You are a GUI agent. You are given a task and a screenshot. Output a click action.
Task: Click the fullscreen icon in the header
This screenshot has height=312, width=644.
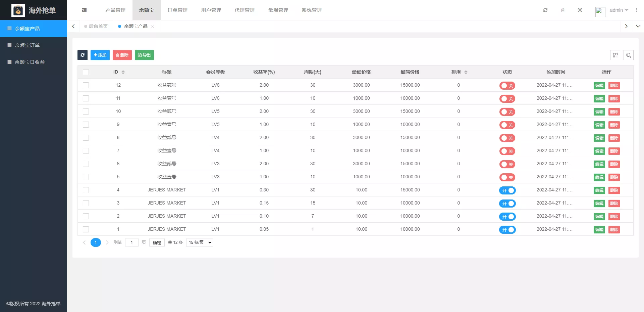580,10
